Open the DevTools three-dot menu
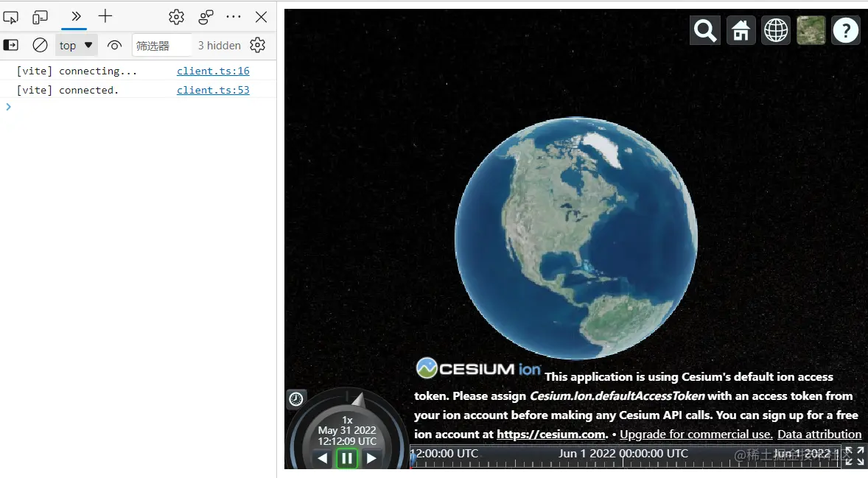The width and height of the screenshot is (868, 478). click(x=234, y=17)
